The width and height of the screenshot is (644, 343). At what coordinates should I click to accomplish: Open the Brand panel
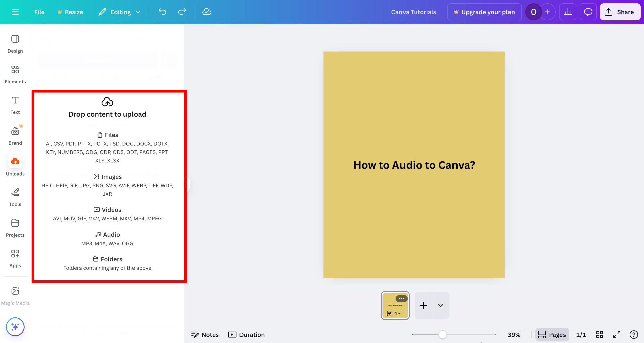(x=15, y=134)
